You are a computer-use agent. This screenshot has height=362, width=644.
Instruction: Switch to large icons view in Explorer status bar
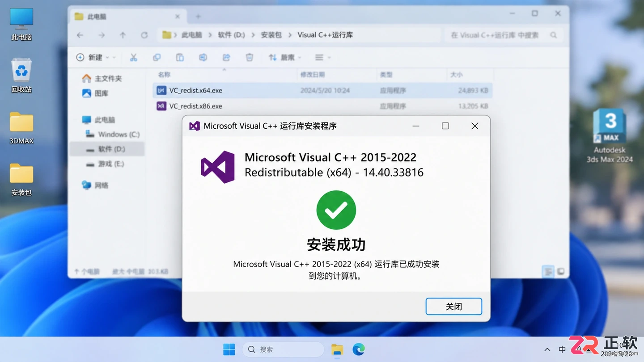tap(560, 271)
